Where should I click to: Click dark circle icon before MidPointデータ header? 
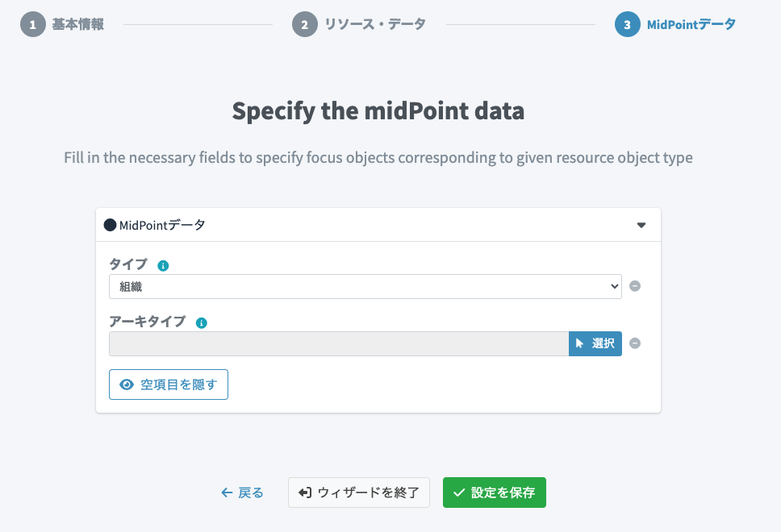110,225
